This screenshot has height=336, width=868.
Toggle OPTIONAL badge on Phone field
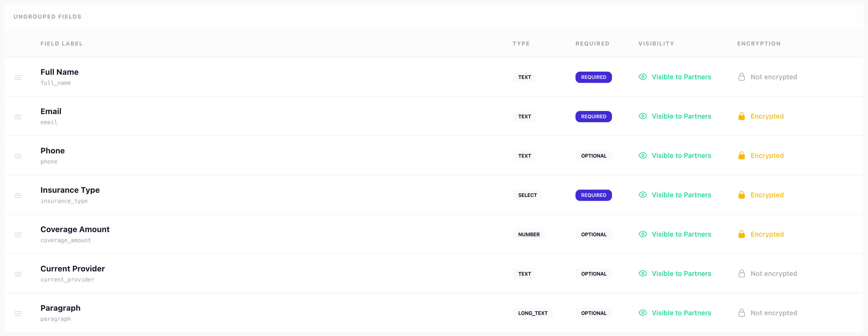click(x=593, y=156)
